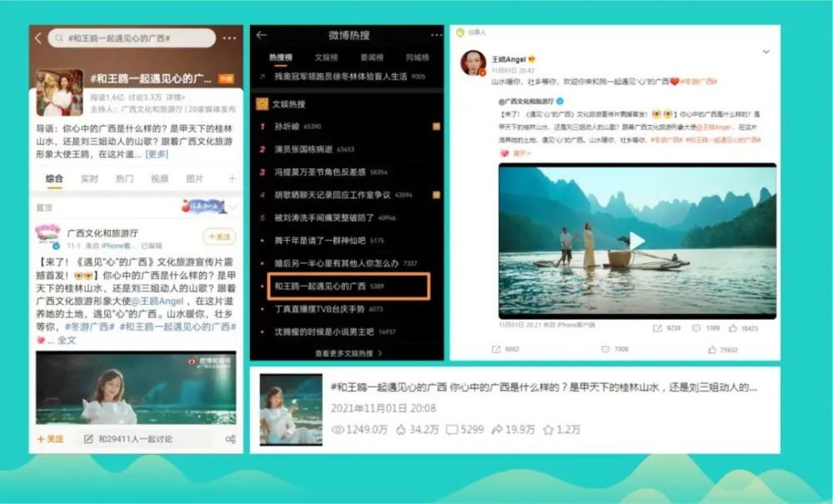The height and width of the screenshot is (504, 833).
Task: Open the @王鸥Angel mention in the left post
Action: 157,301
